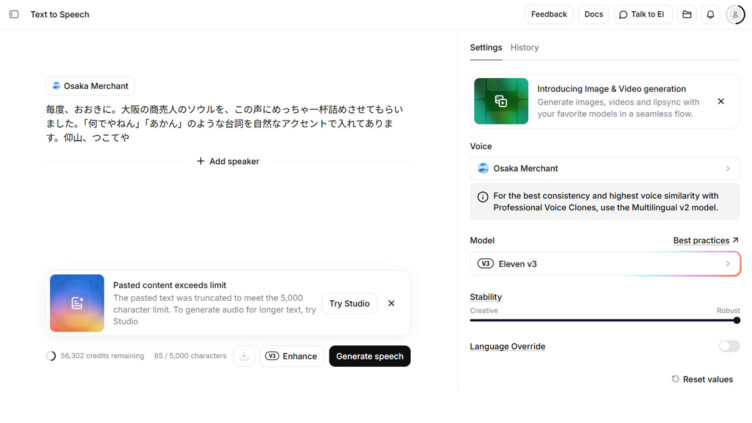The height and width of the screenshot is (423, 752).
Task: Select the Settings tab
Action: (x=486, y=47)
